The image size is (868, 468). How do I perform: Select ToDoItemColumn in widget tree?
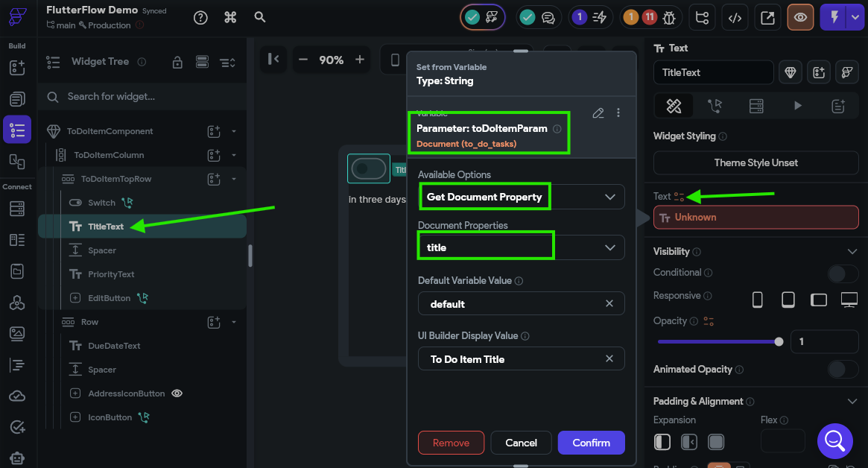pyautogui.click(x=109, y=155)
